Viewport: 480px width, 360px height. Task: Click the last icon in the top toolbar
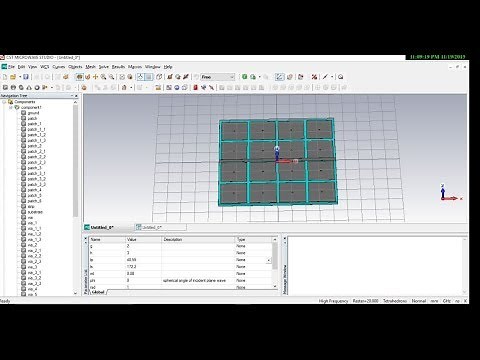341,77
